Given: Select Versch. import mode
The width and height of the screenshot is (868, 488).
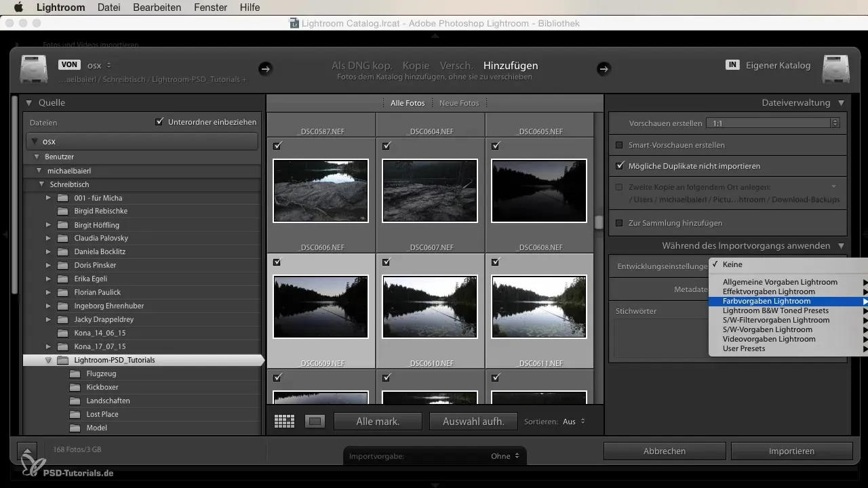Looking at the screenshot, I should point(456,66).
